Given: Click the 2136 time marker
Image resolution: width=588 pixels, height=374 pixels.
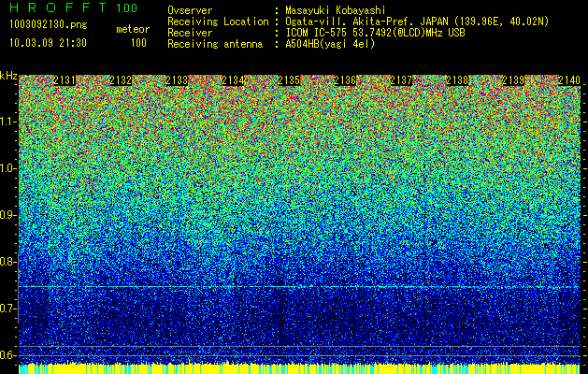Looking at the screenshot, I should [x=345, y=80].
